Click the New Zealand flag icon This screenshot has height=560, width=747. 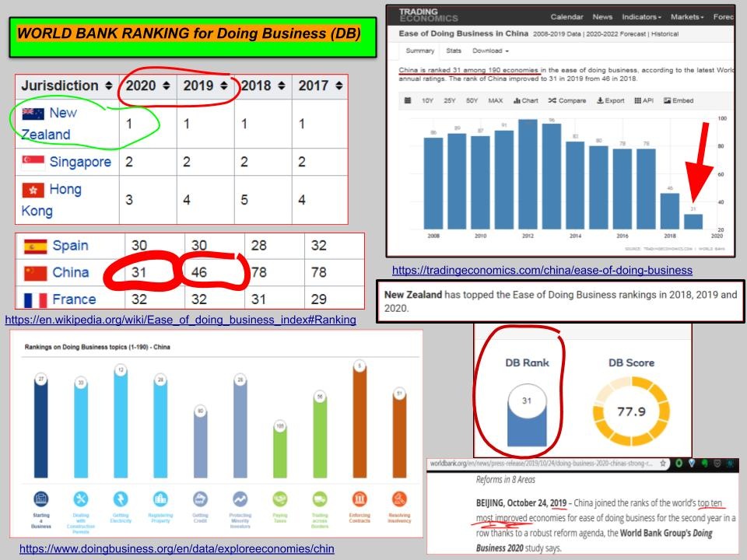point(33,114)
